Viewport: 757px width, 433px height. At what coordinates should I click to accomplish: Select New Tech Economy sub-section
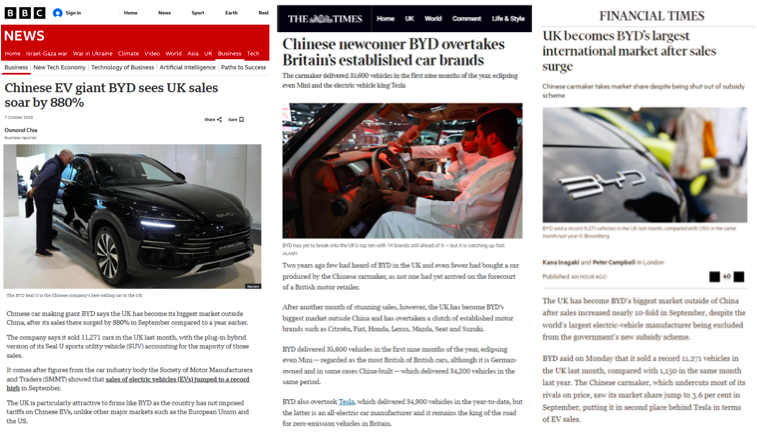click(59, 68)
